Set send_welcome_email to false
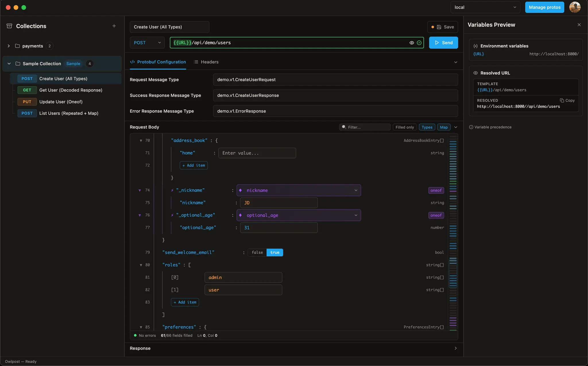The image size is (588, 366). click(257, 253)
